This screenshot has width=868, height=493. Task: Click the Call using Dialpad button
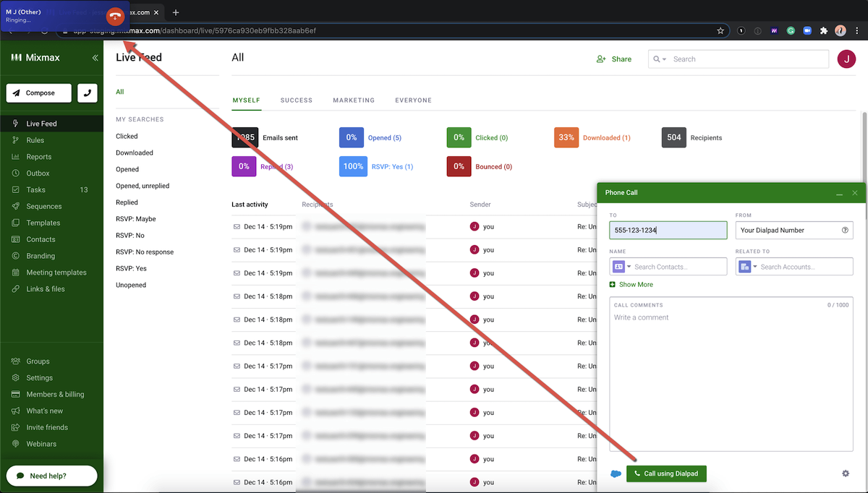coord(666,473)
